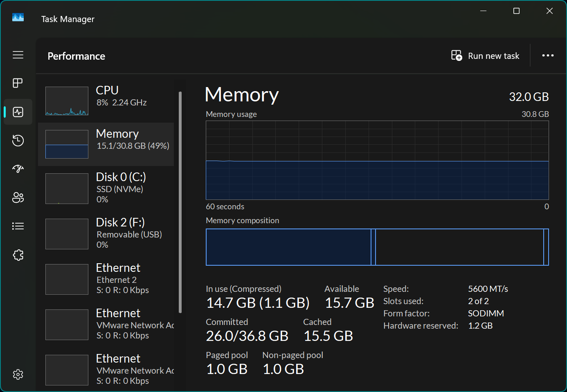Select Ethernet 2 in the sidebar
Viewport: 567px width, 392px height.
click(106, 279)
